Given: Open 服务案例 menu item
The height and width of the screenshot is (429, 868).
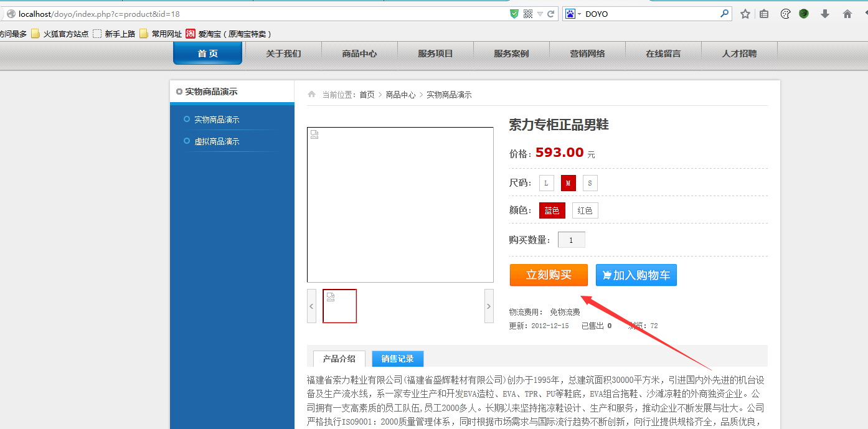Looking at the screenshot, I should (x=511, y=54).
